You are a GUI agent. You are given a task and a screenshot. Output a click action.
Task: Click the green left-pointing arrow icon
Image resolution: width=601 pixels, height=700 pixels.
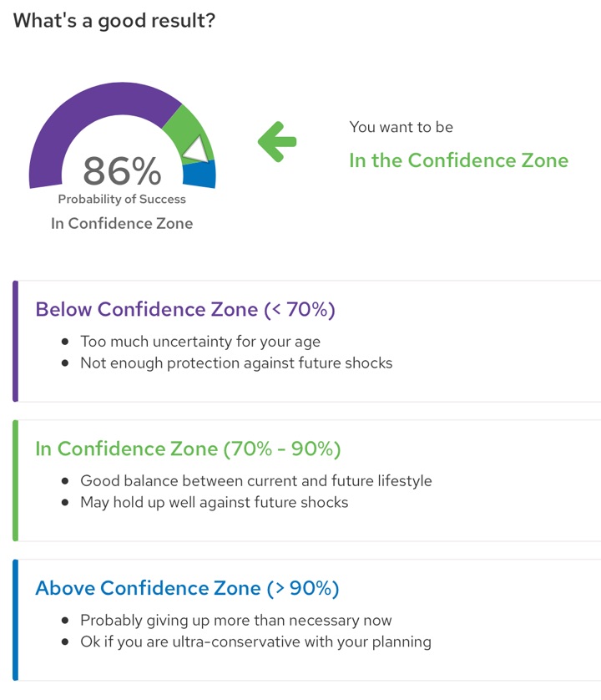[277, 141]
